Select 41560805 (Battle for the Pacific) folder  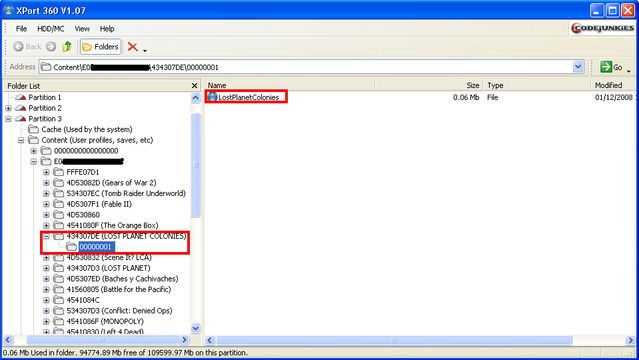tap(119, 289)
